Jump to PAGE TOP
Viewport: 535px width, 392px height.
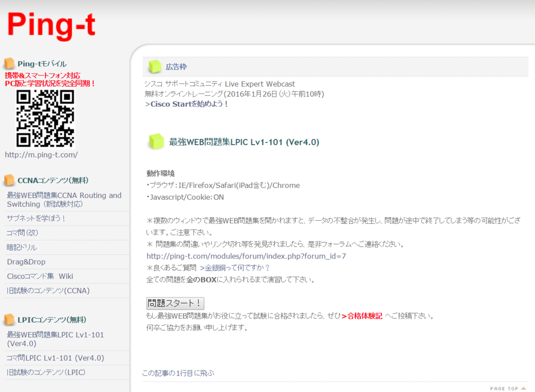pos(508,388)
